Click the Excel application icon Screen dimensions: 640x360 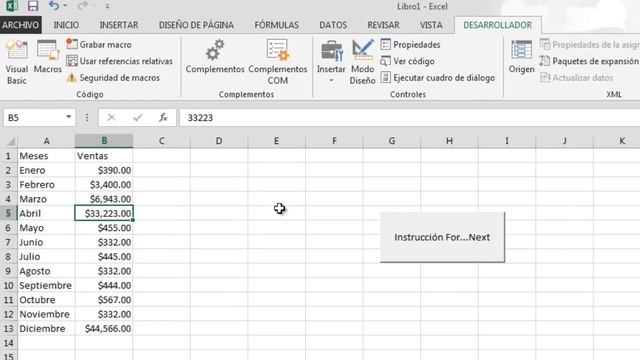[11, 6]
